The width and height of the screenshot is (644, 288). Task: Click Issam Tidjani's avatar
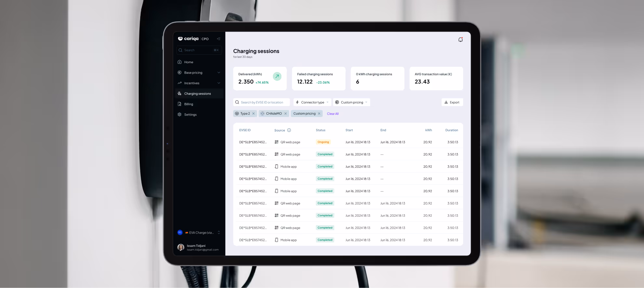tap(181, 247)
